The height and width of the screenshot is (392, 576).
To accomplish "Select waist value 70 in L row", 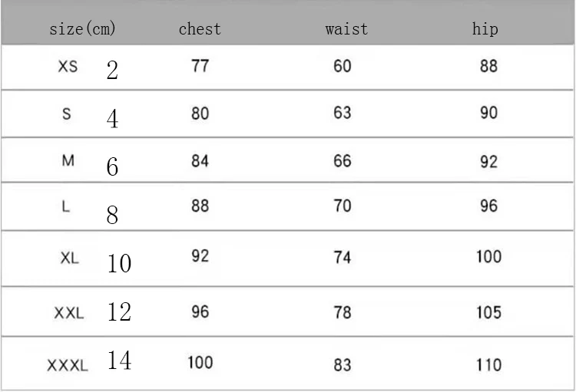I will 343,206.
